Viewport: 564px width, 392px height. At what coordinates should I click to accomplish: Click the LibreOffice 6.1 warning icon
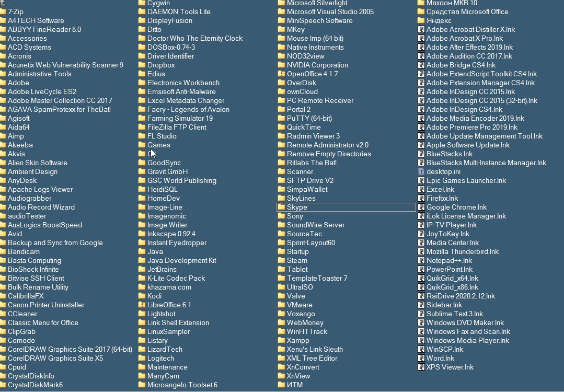pos(142,305)
